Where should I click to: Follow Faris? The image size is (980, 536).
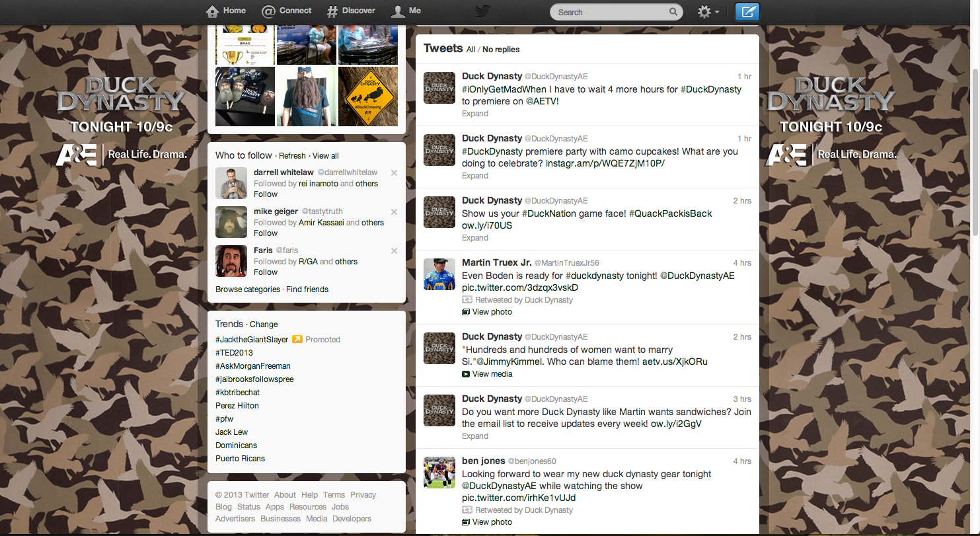pos(266,272)
